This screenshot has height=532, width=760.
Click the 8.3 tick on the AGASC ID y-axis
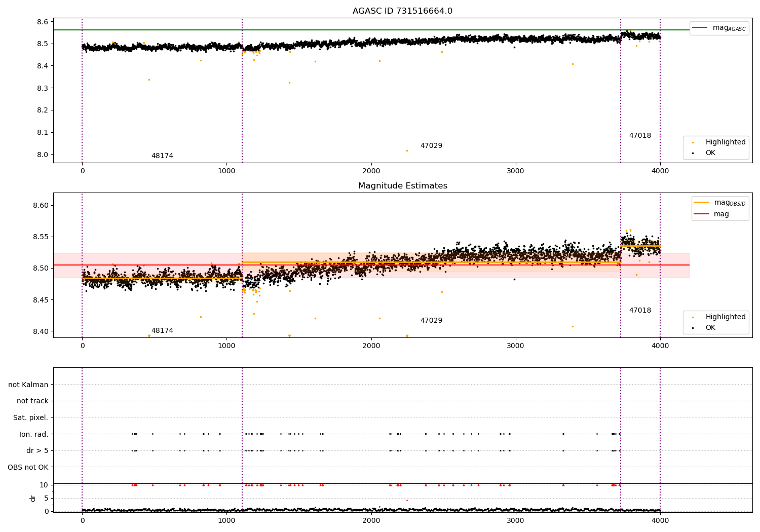tap(42, 88)
